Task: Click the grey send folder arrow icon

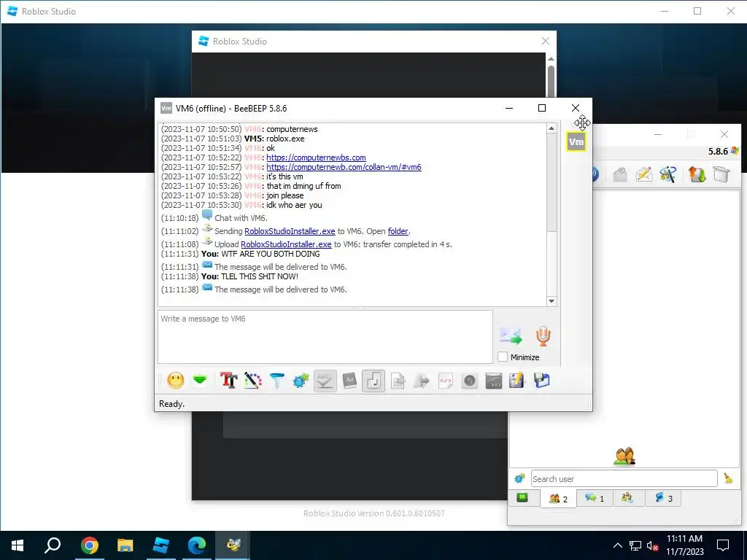Action: click(x=422, y=381)
